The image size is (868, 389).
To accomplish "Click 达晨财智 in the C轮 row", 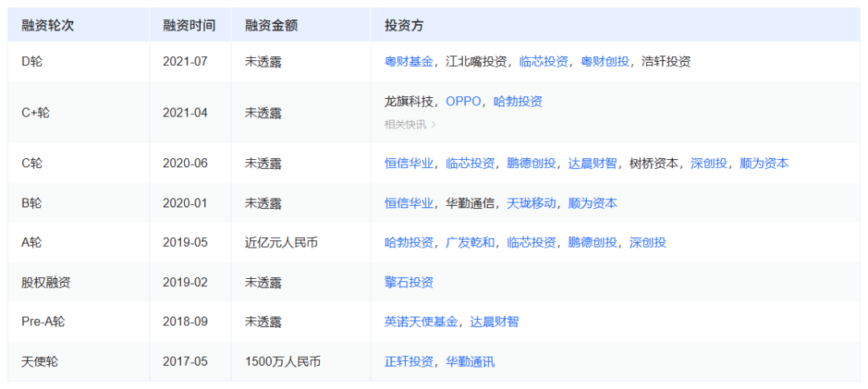I will [x=592, y=163].
